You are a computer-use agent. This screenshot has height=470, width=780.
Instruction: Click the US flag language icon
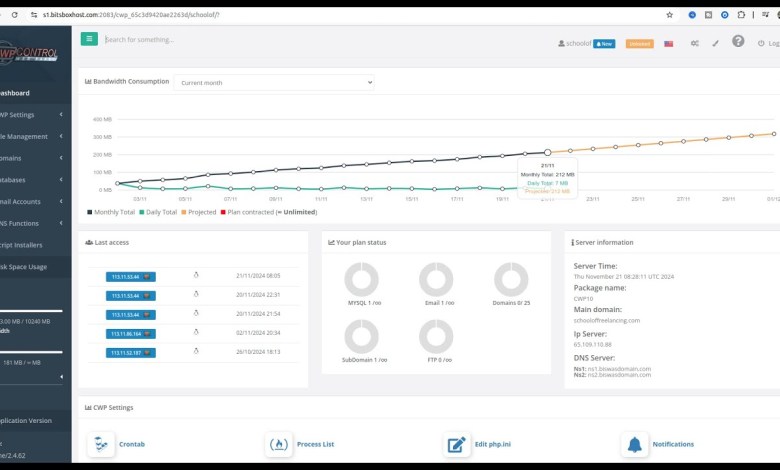[x=668, y=44]
